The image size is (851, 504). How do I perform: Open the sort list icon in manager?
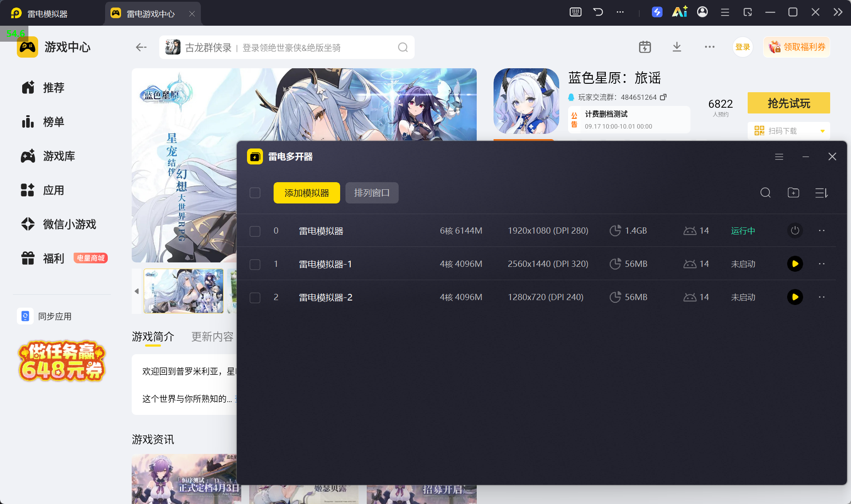[821, 193]
